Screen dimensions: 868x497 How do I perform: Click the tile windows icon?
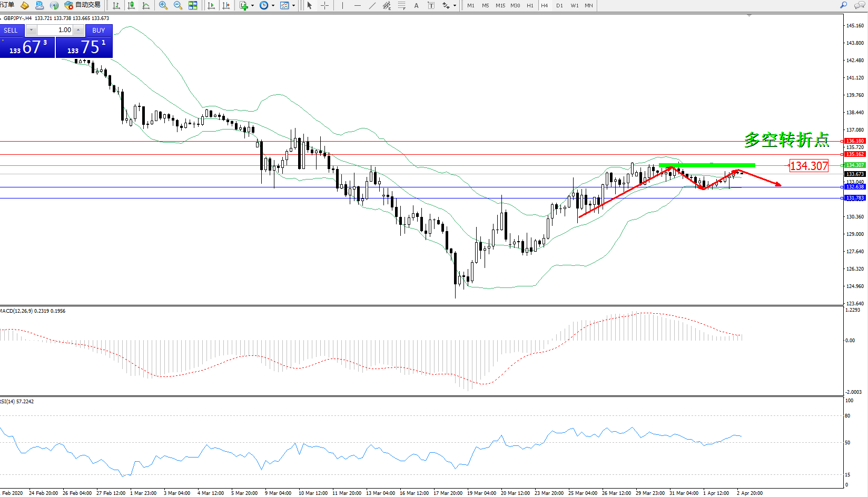click(193, 5)
